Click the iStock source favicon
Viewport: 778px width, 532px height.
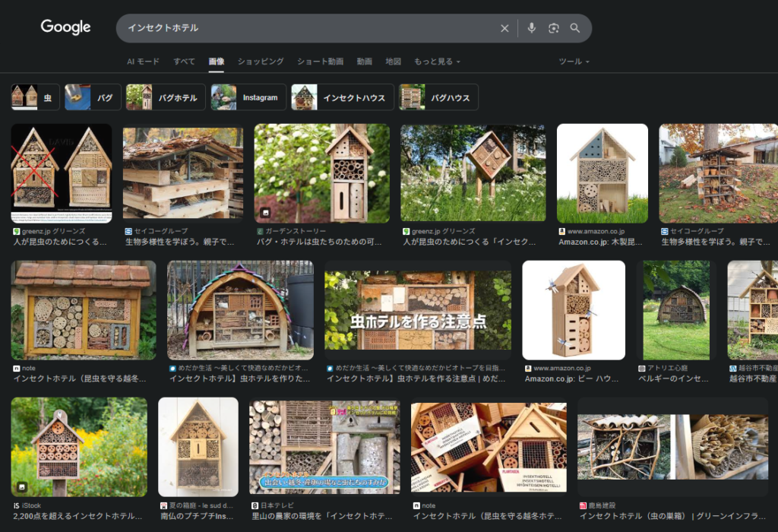[x=16, y=505]
